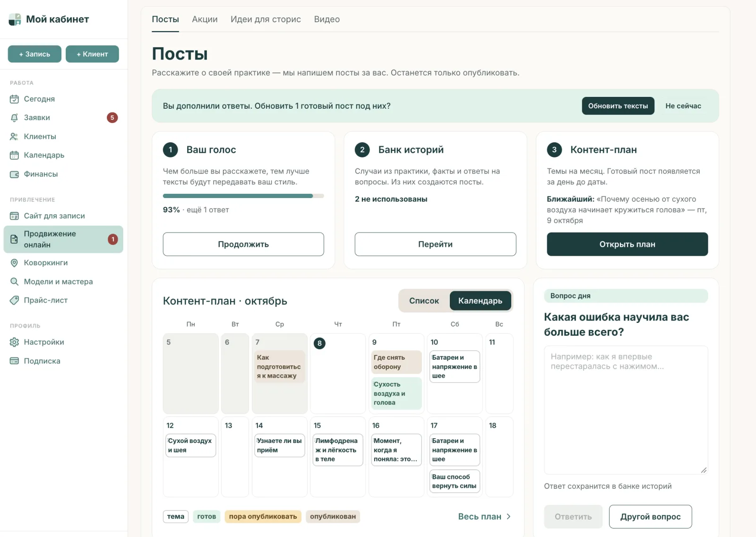
Task: Dismiss banner with Не сейчас
Action: pos(683,106)
